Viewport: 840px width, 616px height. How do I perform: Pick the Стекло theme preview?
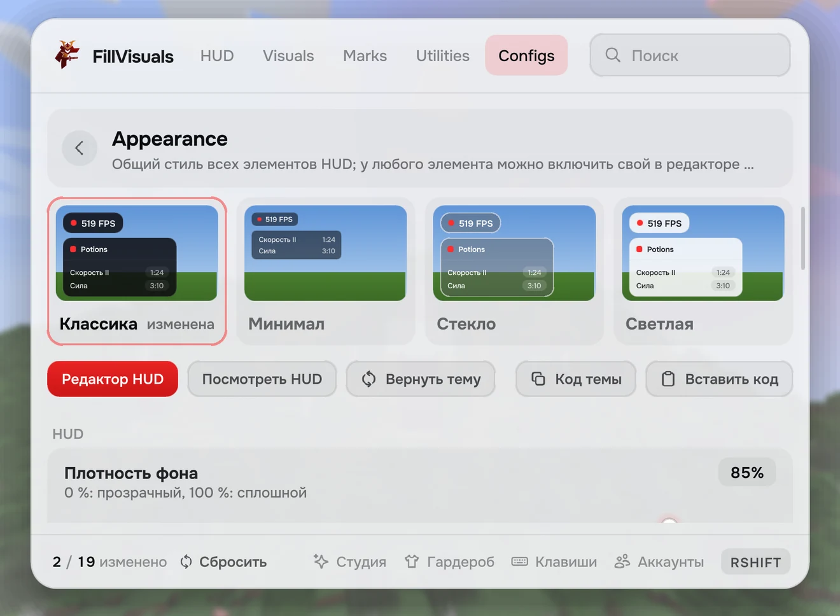tap(514, 271)
